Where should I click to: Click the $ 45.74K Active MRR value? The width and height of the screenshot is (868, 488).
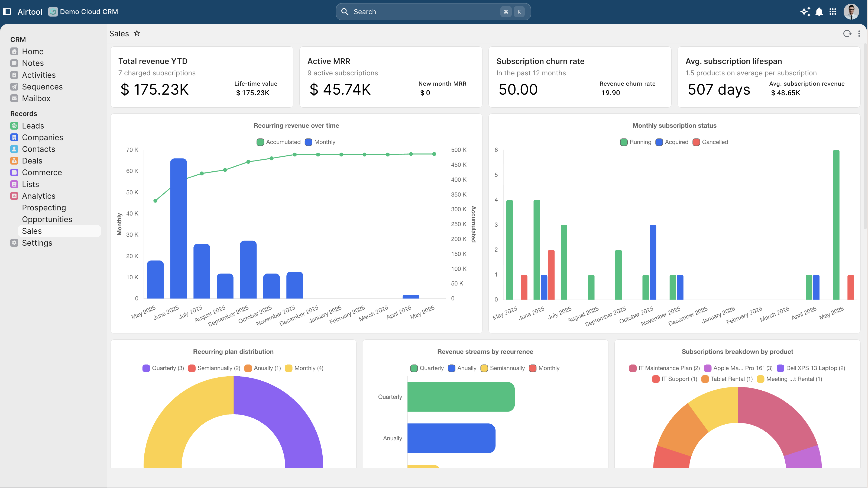coord(340,89)
